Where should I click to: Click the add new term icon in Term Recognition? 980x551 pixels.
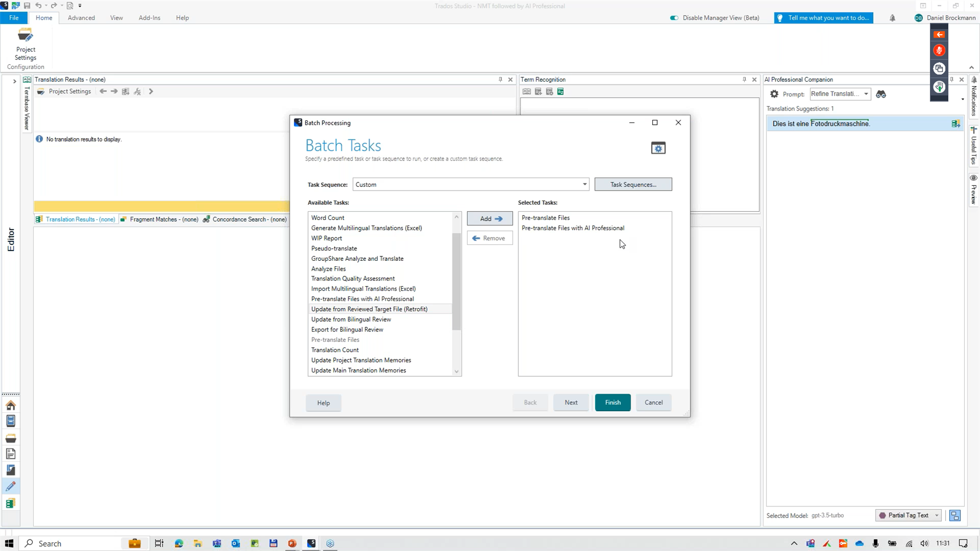point(538,91)
